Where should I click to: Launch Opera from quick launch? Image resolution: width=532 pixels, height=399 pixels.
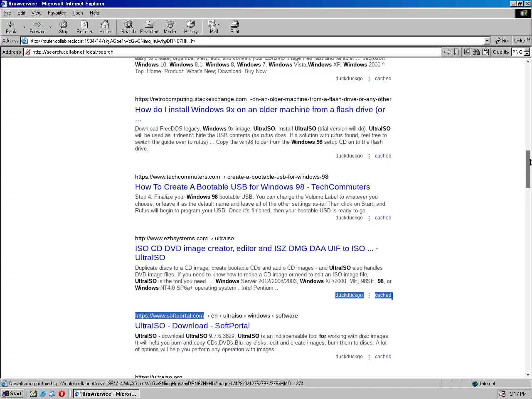(62, 394)
